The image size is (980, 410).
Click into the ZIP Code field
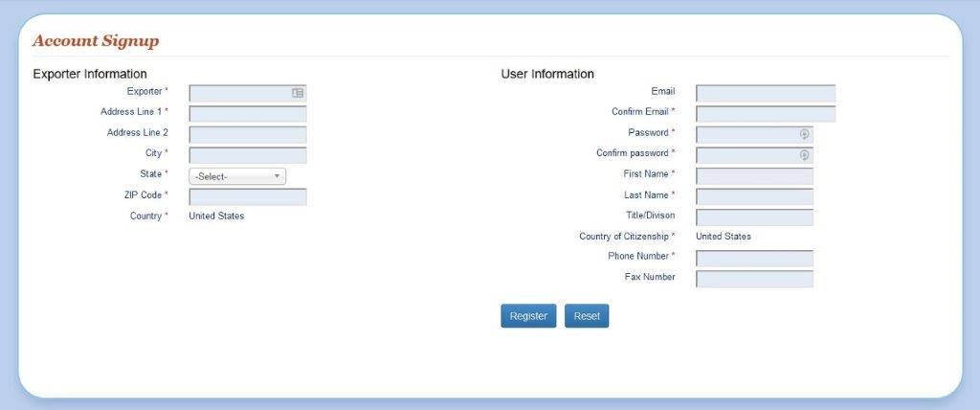click(x=248, y=196)
